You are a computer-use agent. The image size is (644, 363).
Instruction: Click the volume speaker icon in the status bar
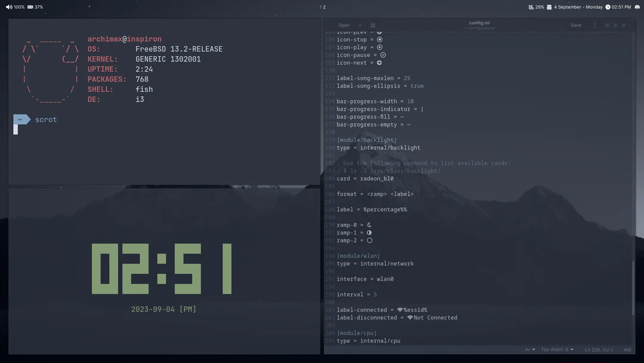tap(9, 7)
